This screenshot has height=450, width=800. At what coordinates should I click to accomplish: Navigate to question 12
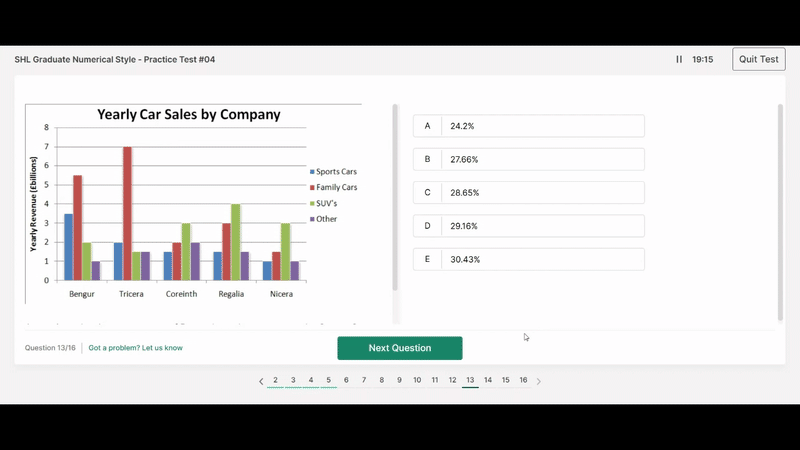(452, 380)
